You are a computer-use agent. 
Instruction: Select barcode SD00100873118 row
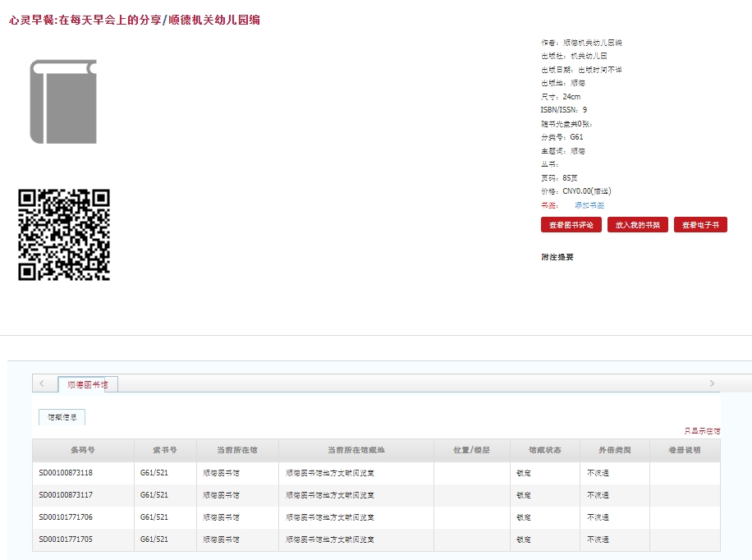[66, 473]
